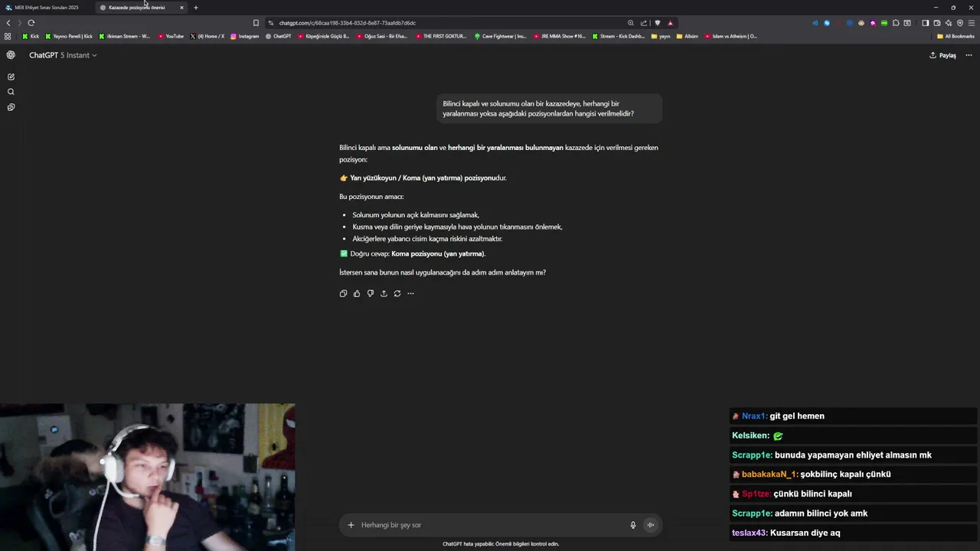
Task: Open browser main hamburger menu
Action: click(x=972, y=23)
